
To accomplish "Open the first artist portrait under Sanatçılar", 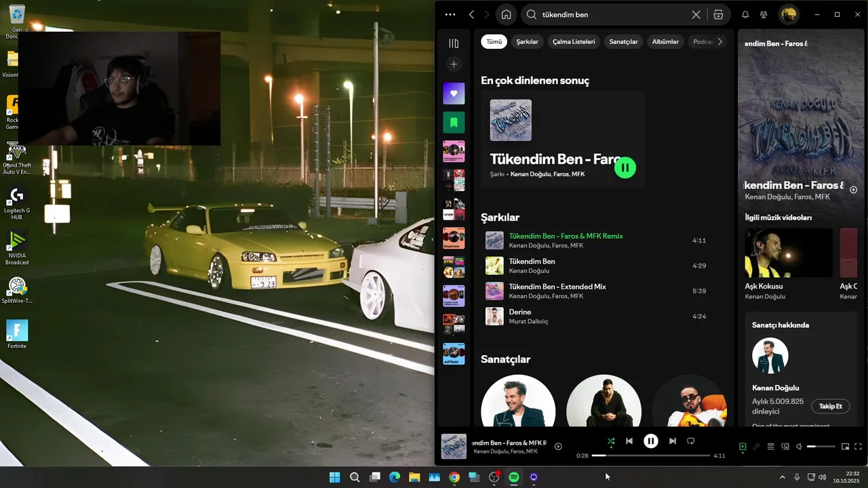I will [x=518, y=401].
